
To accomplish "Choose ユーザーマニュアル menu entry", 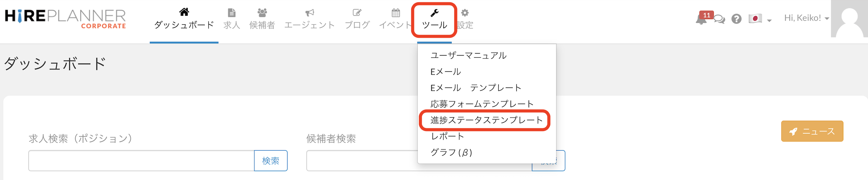I will [x=468, y=55].
